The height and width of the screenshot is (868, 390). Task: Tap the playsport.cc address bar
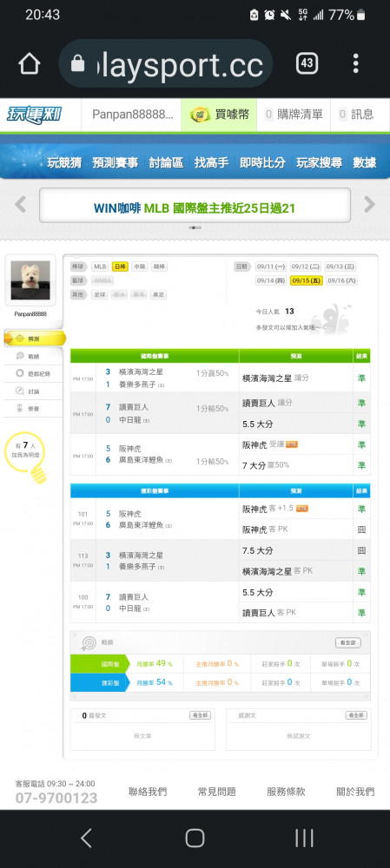point(166,64)
